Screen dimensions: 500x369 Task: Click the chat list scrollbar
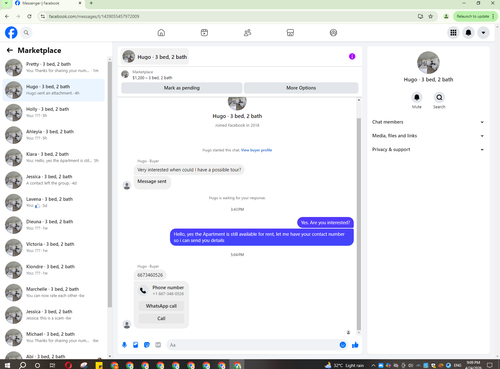pyautogui.click(x=110, y=183)
